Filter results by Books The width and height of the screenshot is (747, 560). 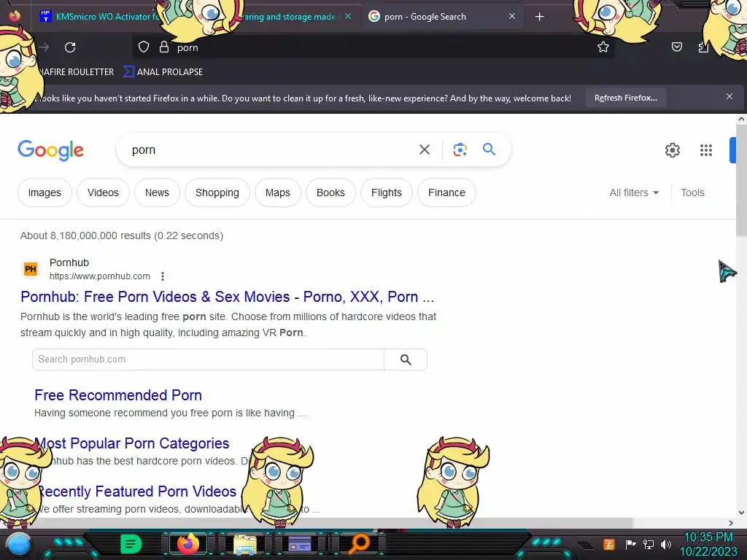[x=330, y=192]
